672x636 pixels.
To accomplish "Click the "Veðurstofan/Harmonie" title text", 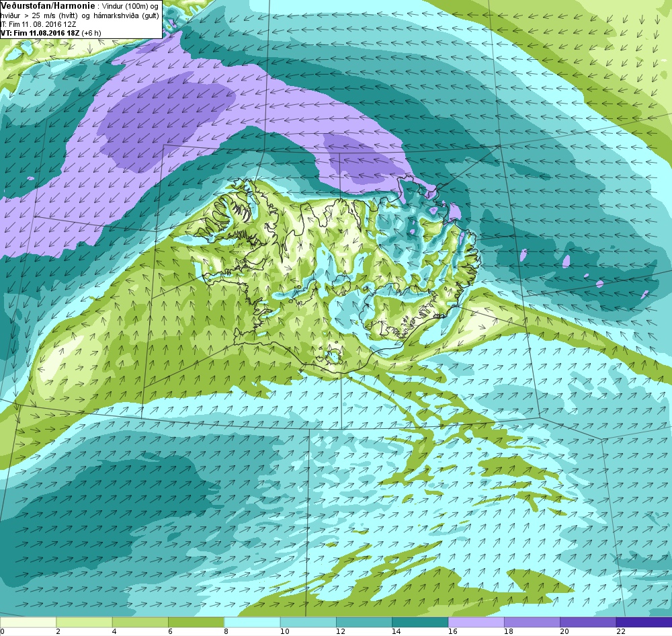I will coord(48,6).
